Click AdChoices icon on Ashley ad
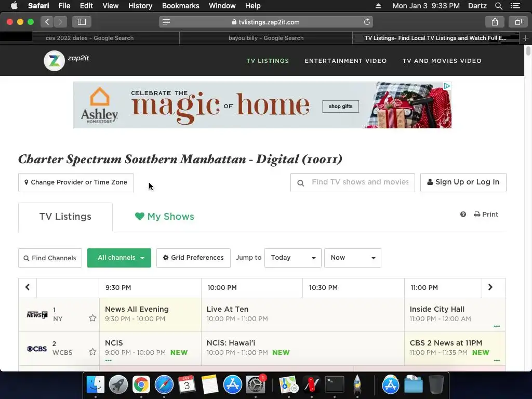Image resolution: width=532 pixels, height=399 pixels. tap(447, 86)
